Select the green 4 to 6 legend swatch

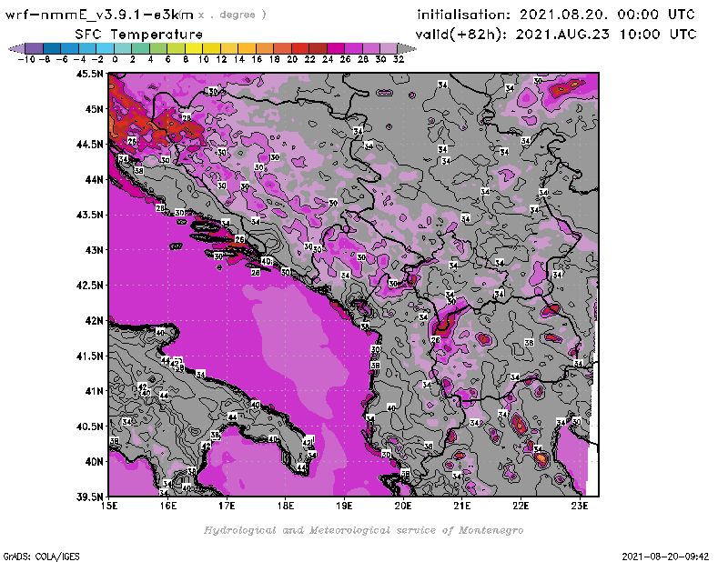click(158, 48)
